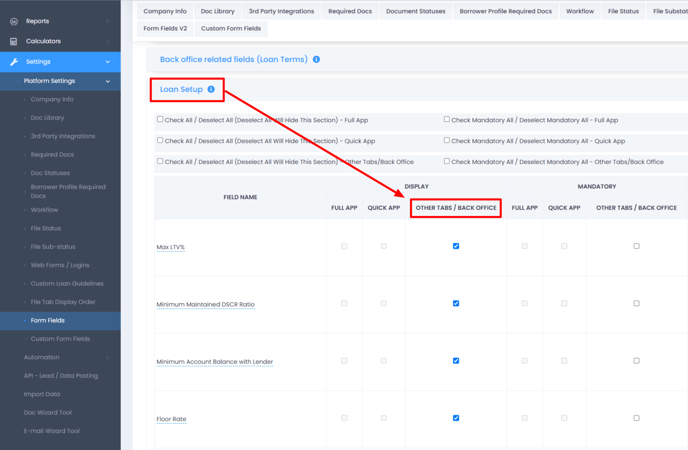Click info icon next to Back office related fields
688x450 pixels.
316,60
